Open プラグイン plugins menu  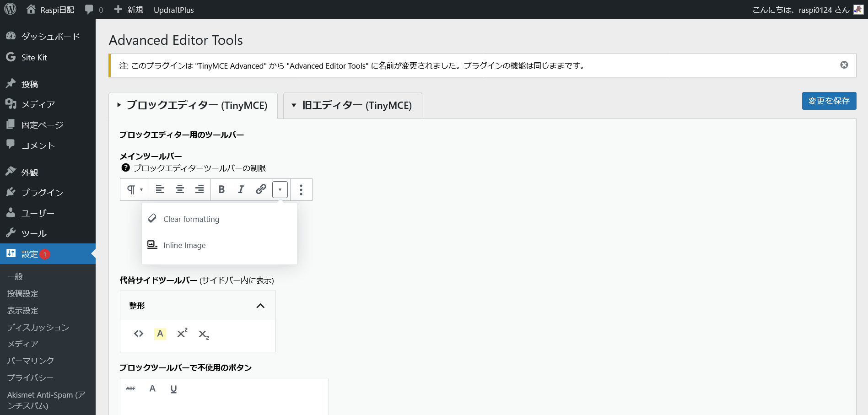coord(48,192)
